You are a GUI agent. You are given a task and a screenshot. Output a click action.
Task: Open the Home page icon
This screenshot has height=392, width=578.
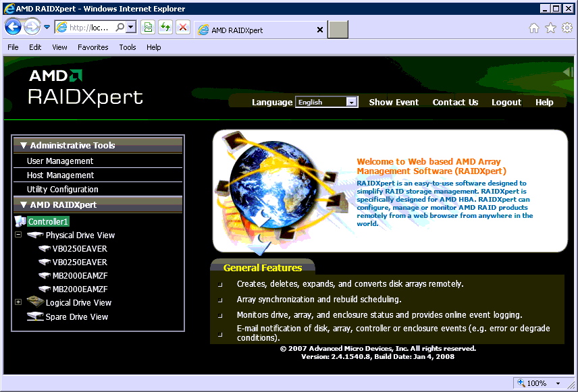533,28
